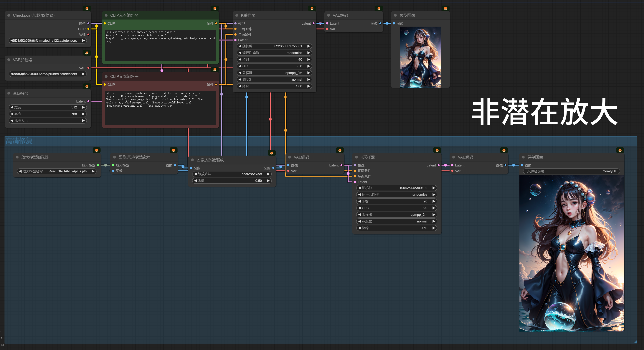The image size is (644, 350).
Task: Increase 步数 40 with right arrow
Action: [x=309, y=60]
